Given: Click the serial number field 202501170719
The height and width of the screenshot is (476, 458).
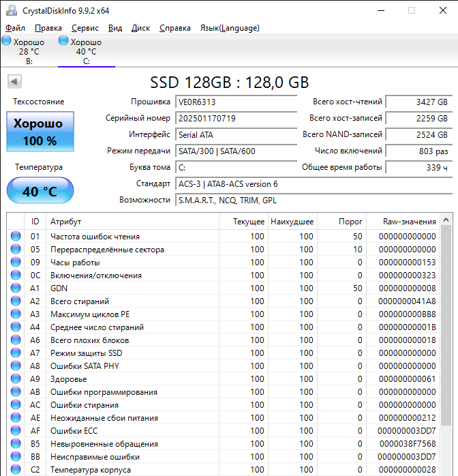Looking at the screenshot, I should [236, 119].
